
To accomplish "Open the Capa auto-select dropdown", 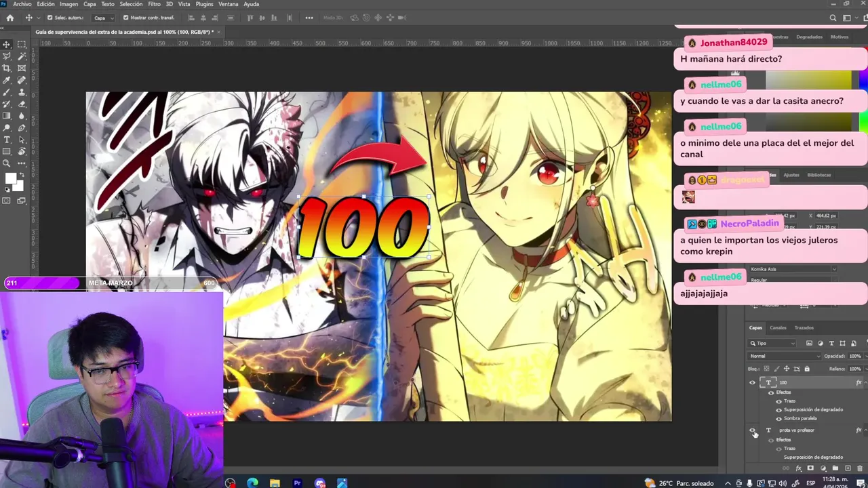I will tap(103, 18).
